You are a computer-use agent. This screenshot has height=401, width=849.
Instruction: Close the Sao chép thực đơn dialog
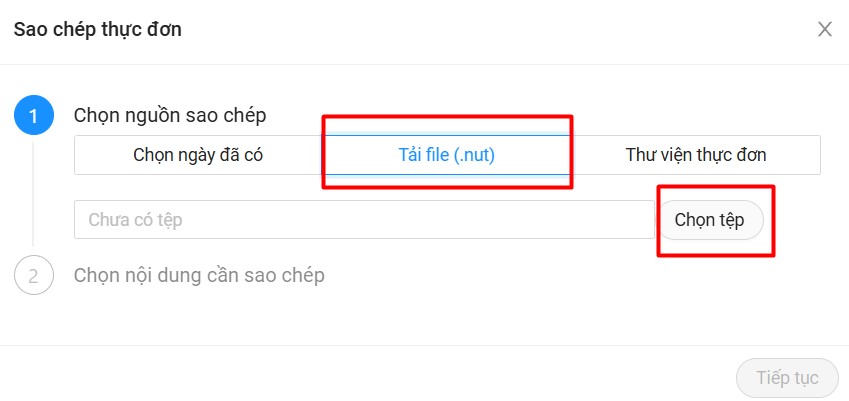coord(825,29)
